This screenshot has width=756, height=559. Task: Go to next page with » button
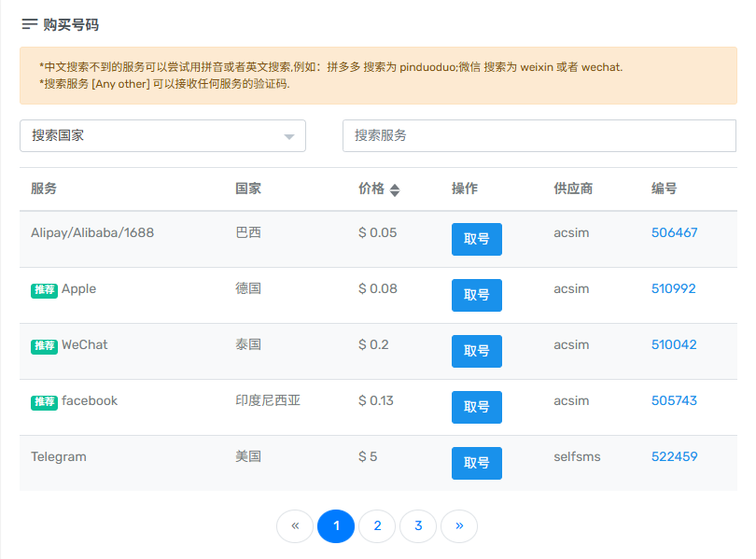pyautogui.click(x=459, y=526)
